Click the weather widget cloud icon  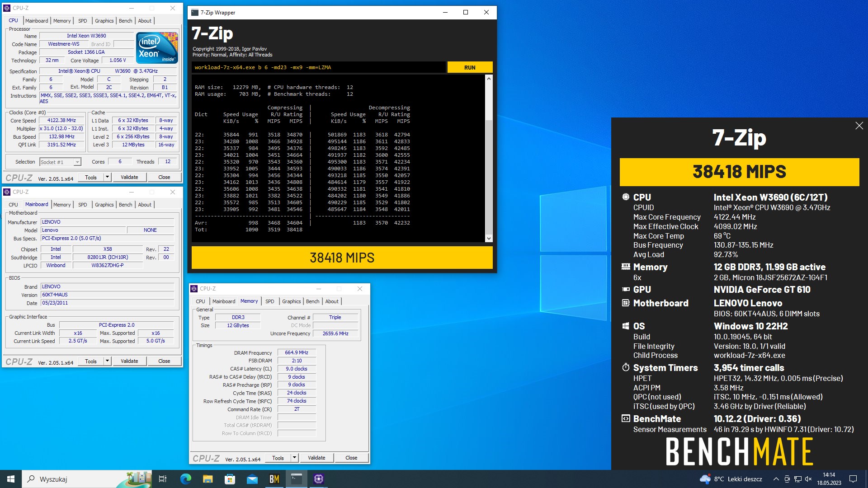coord(705,479)
